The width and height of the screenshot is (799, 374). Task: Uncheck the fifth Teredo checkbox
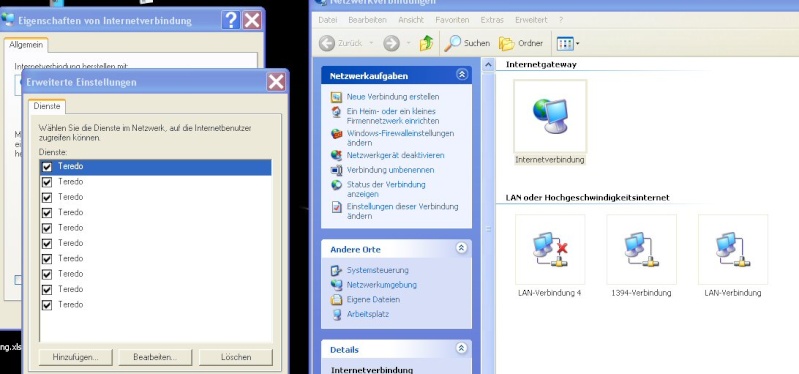(47, 228)
